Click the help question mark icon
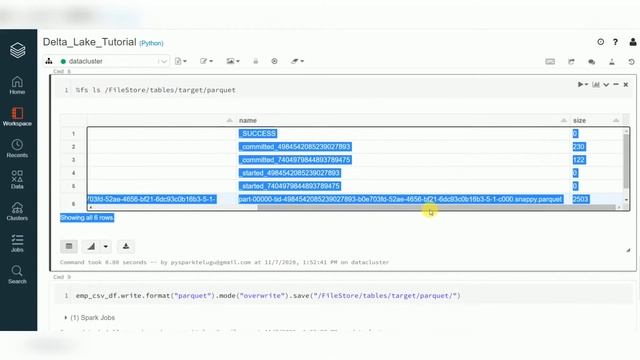 [616, 42]
